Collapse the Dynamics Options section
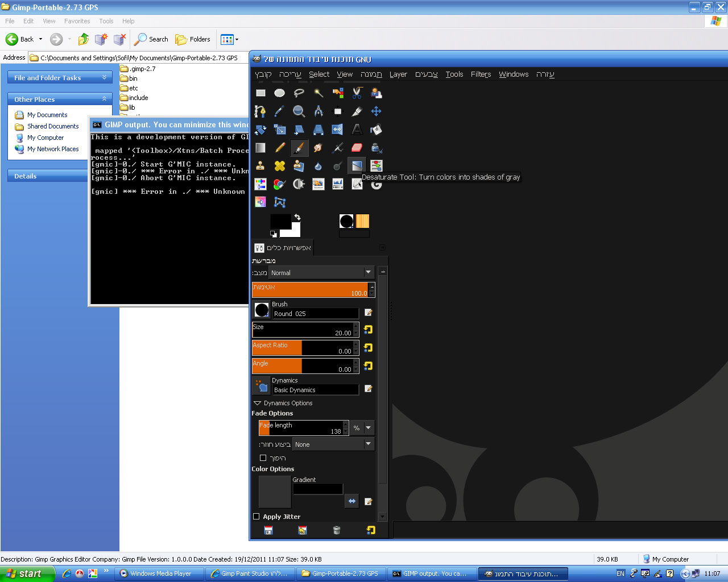The image size is (728, 582). (257, 403)
